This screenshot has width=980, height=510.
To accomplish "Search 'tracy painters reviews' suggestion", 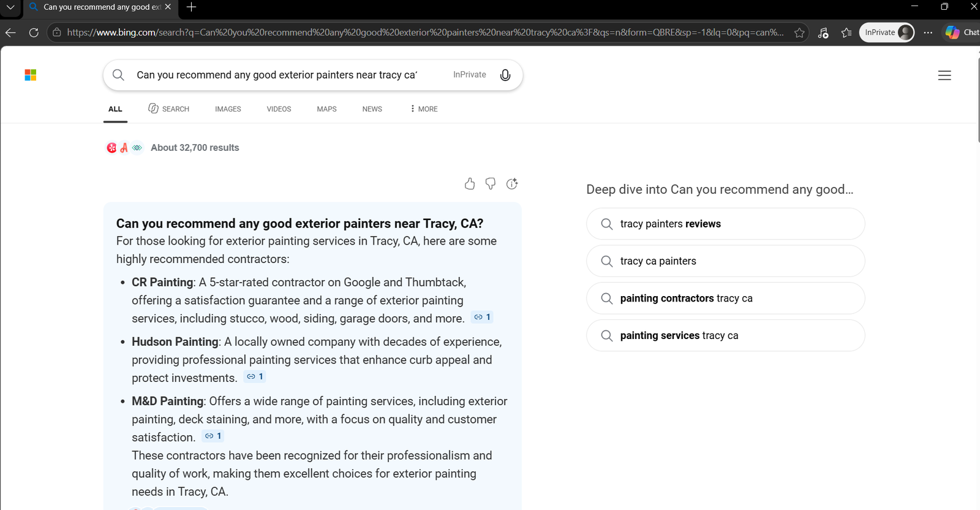I will click(725, 224).
